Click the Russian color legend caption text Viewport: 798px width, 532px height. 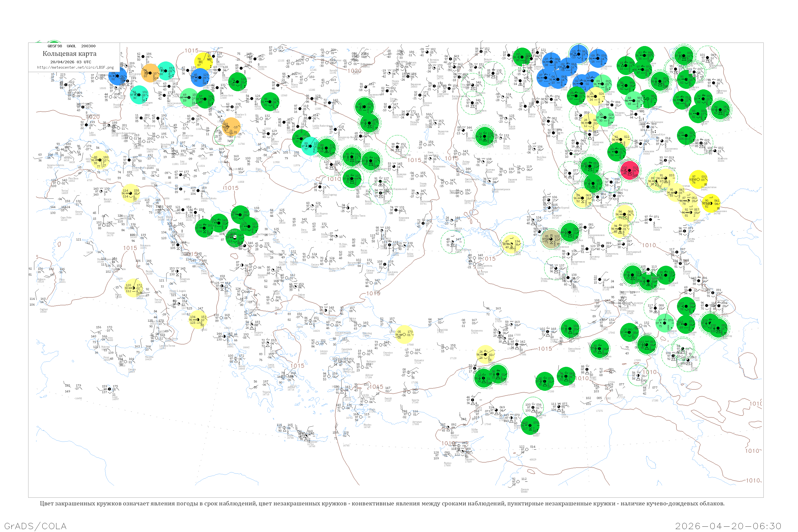tap(382, 504)
